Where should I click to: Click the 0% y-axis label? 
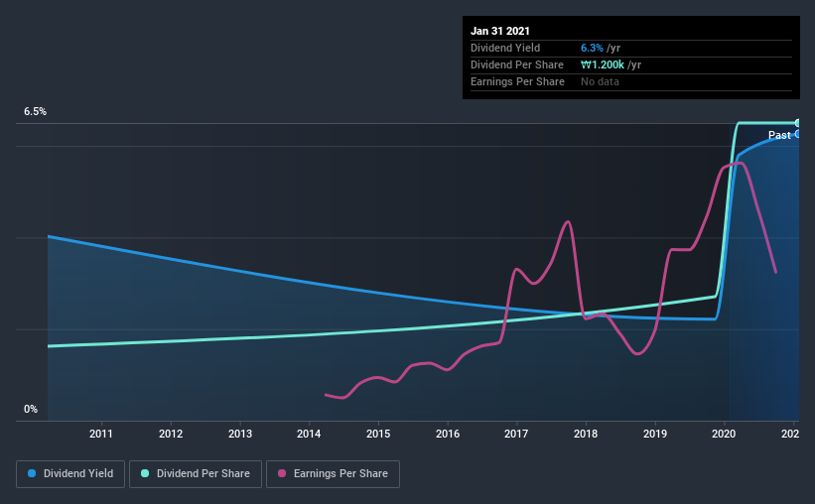point(31,410)
